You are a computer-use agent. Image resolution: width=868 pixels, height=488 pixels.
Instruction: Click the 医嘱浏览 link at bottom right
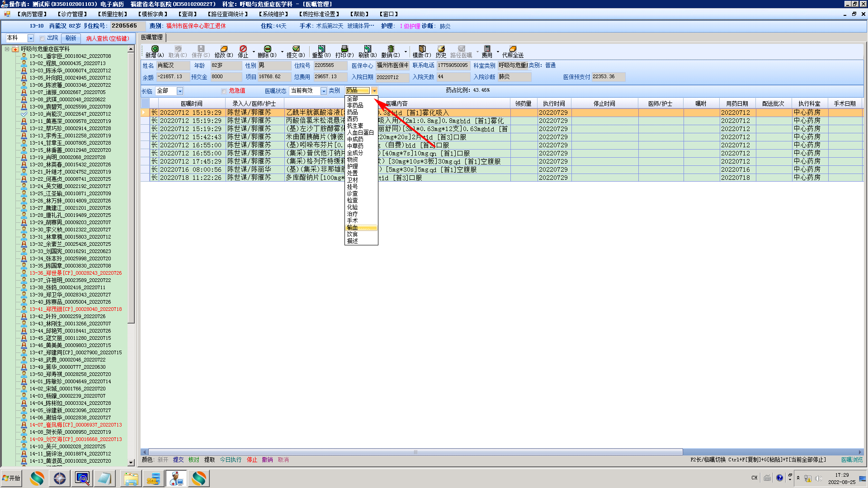851,460
